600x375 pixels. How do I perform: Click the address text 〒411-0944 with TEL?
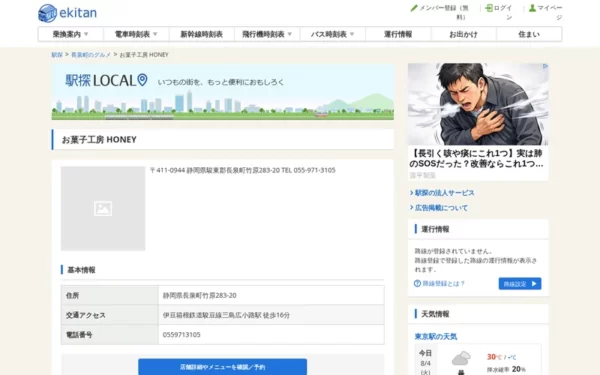pyautogui.click(x=243, y=170)
